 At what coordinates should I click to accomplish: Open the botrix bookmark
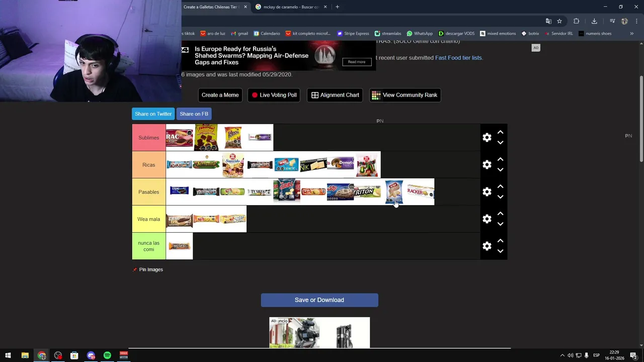point(530,34)
